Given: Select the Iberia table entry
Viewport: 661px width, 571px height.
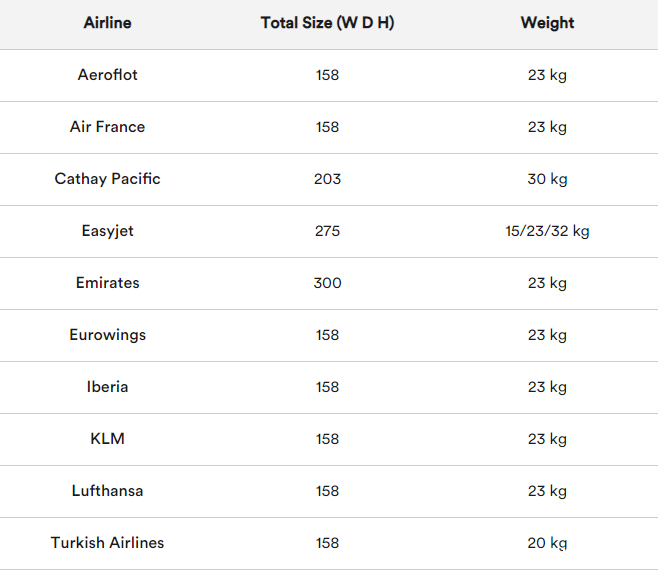Looking at the screenshot, I should pyautogui.click(x=107, y=387).
